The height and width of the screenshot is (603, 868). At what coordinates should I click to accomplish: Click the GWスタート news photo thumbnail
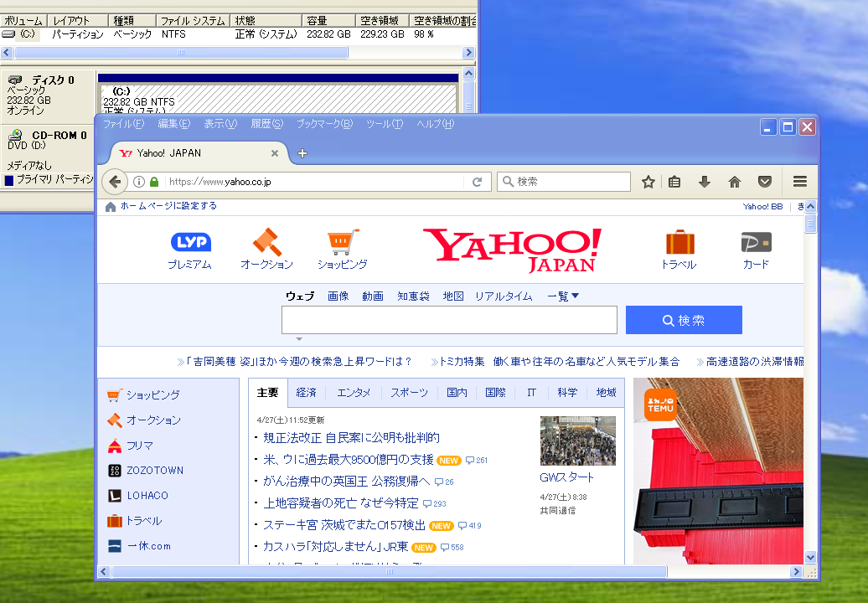[577, 441]
